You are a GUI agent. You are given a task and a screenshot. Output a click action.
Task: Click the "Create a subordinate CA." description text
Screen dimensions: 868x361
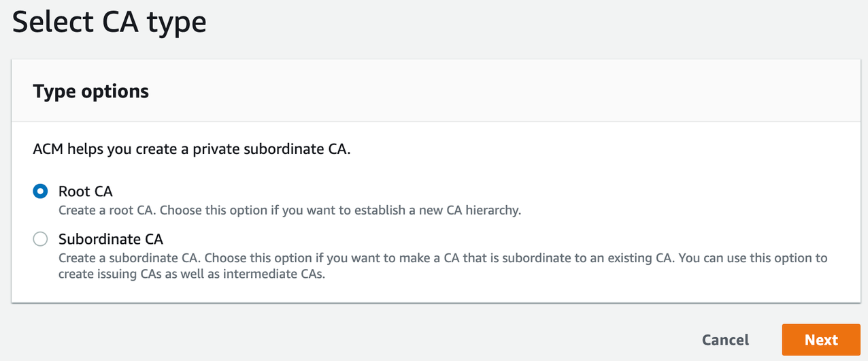(x=130, y=259)
